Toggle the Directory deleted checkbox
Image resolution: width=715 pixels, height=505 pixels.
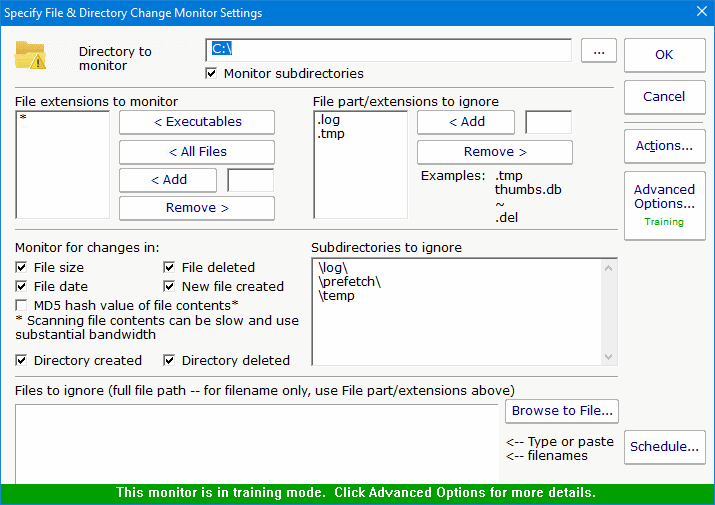(169, 361)
